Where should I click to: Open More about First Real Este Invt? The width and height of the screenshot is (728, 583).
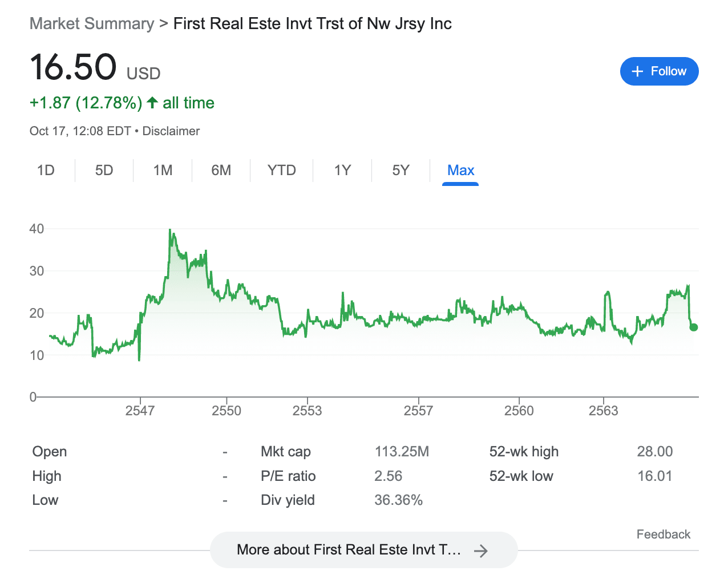point(363,550)
